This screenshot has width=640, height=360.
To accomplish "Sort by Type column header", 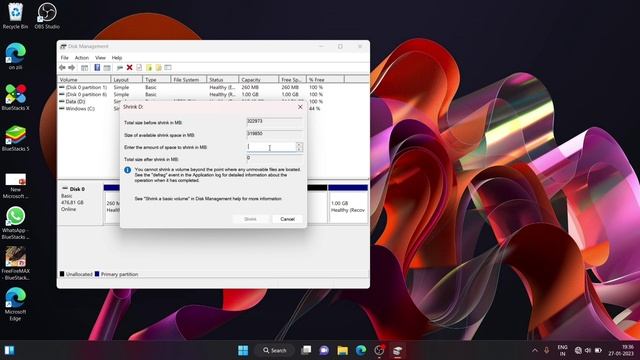I will coord(156,80).
